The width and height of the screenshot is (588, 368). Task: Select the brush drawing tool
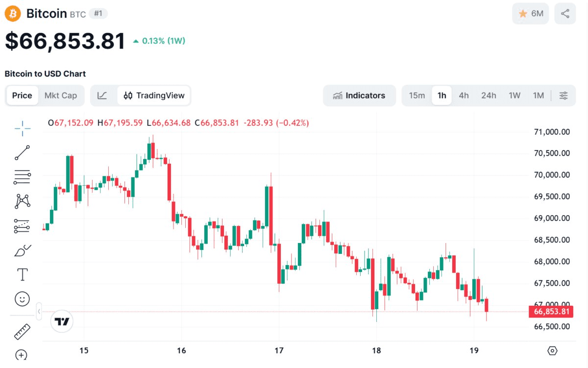(23, 250)
